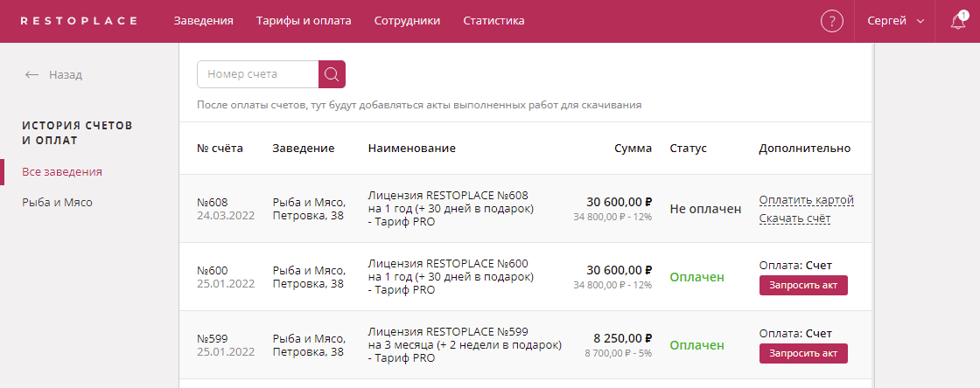Open the Статистика page

pos(493,21)
